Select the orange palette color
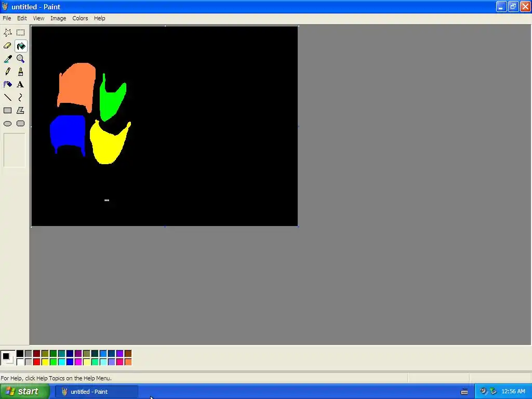Image resolution: width=532 pixels, height=399 pixels. [x=128, y=362]
